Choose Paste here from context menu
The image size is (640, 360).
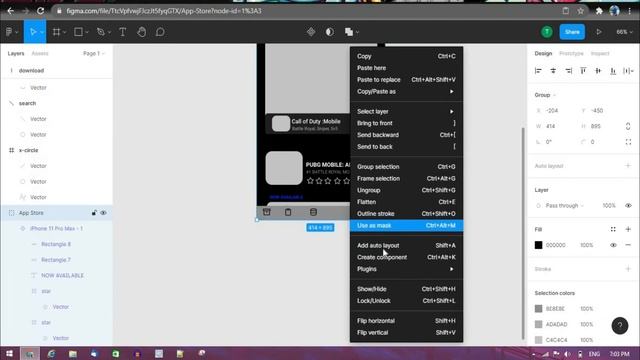point(406,68)
